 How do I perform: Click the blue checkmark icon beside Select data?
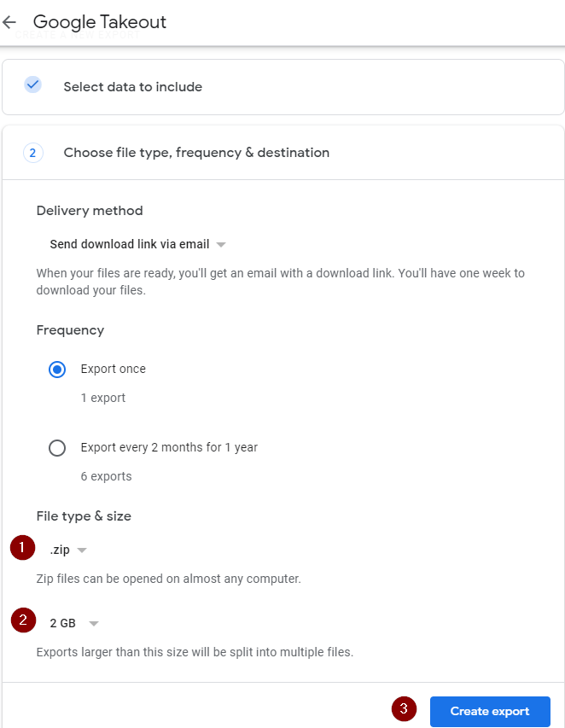point(32,84)
